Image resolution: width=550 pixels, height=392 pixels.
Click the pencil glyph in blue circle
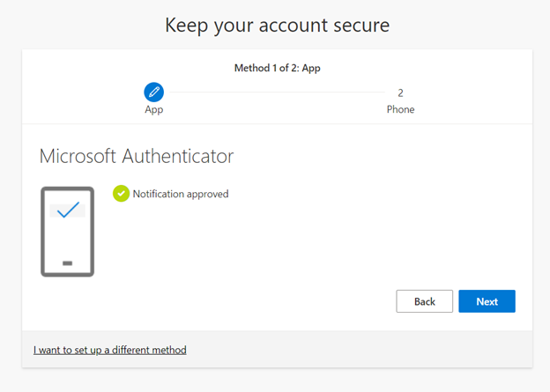[x=153, y=92]
